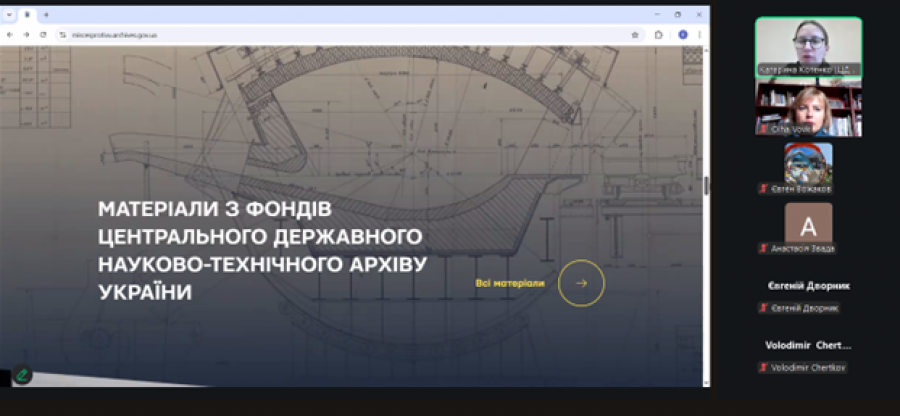The image size is (900, 416).
Task: Open the 'Всі матеріали' link
Action: pos(509,283)
